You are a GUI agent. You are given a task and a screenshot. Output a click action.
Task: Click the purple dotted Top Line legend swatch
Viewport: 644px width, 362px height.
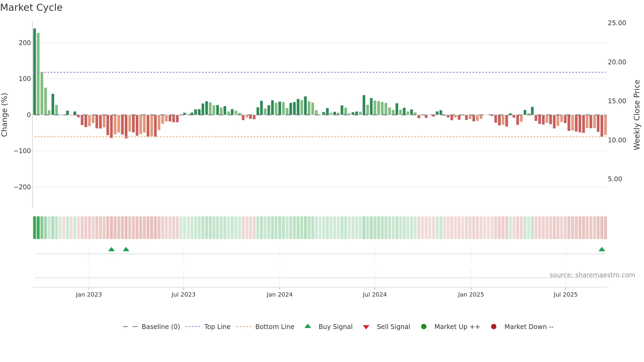(193, 327)
